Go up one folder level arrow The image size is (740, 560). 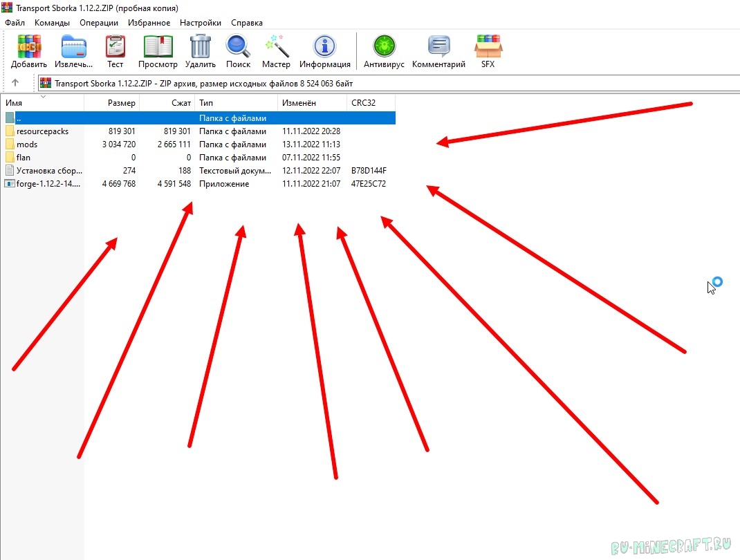[x=15, y=83]
